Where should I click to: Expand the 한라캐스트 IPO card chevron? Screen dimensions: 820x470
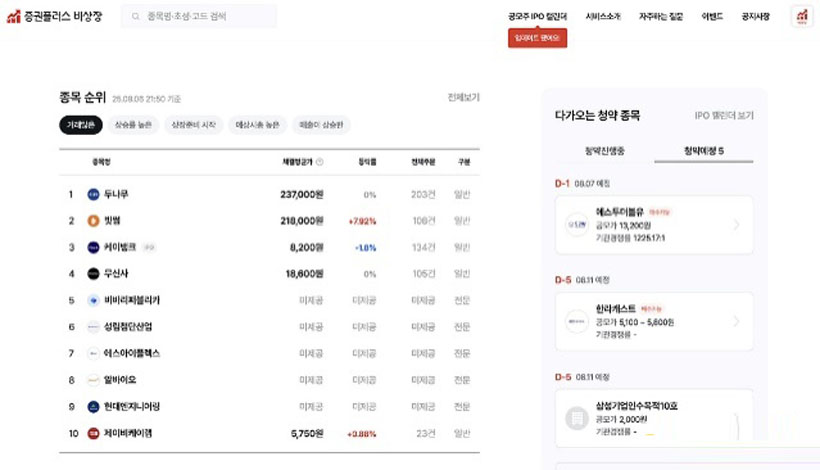tap(737, 321)
